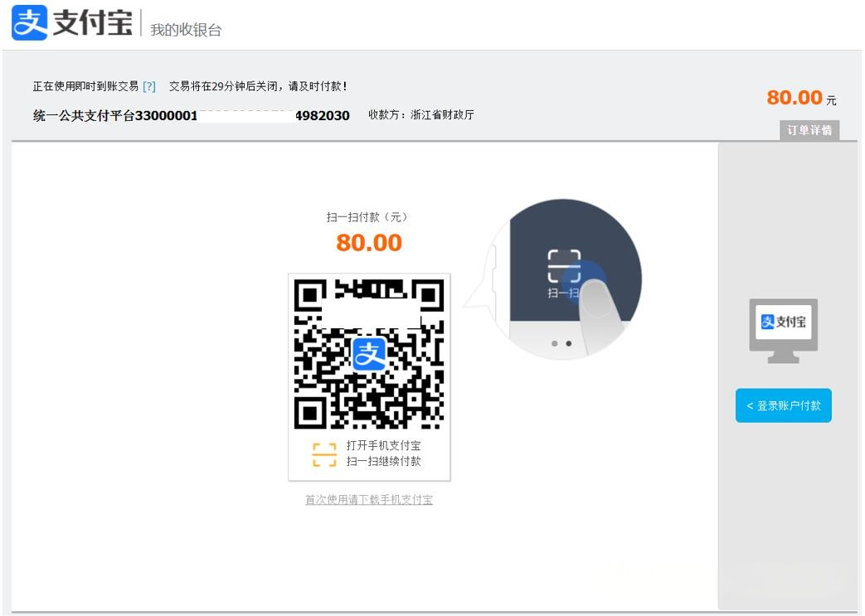
Task: Click the Alipay logo in the header
Action: [x=29, y=24]
